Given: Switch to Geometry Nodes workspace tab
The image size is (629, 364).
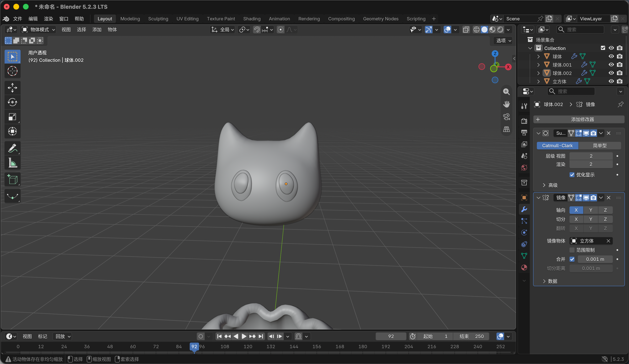Looking at the screenshot, I should [x=380, y=19].
